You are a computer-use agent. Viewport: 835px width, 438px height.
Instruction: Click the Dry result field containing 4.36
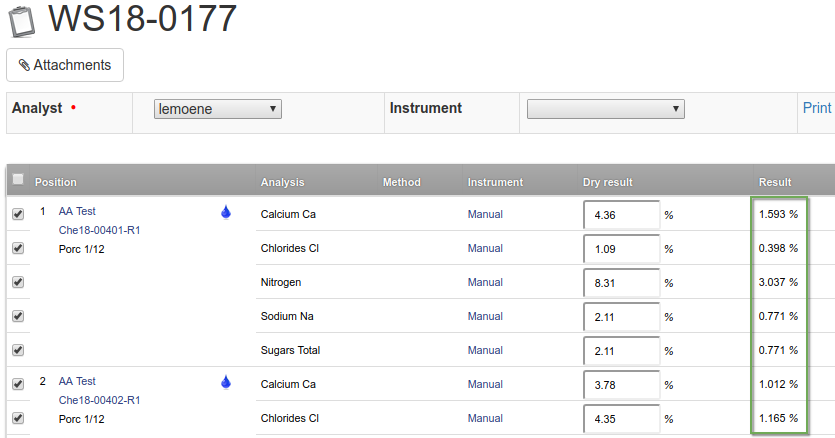point(621,215)
